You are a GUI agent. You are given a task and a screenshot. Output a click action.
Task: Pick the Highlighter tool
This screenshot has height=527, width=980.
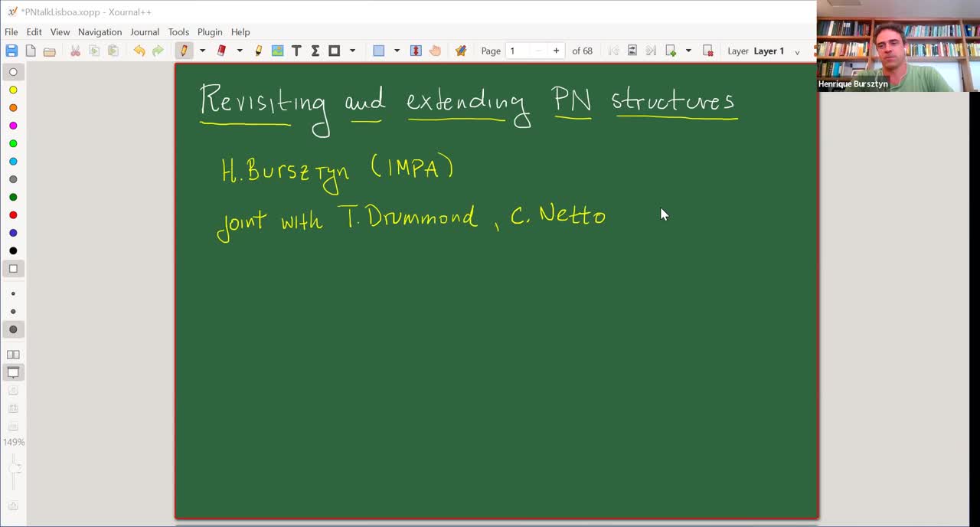click(258, 50)
